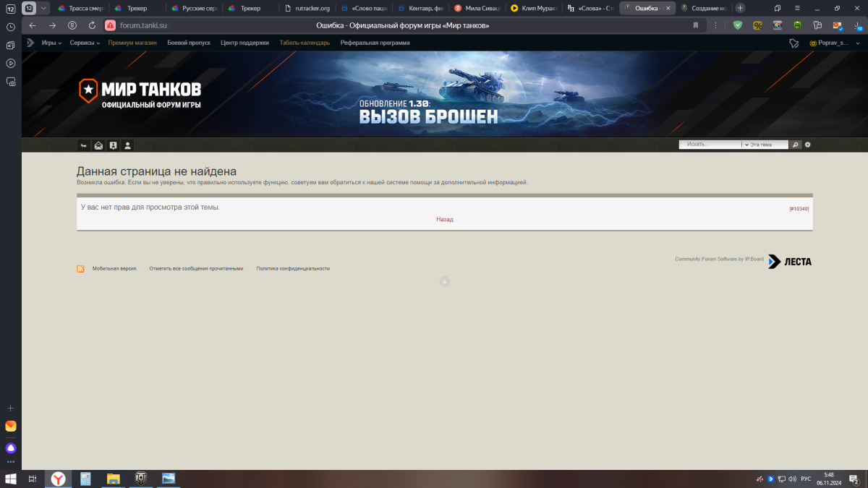
Task: Click the RSS feed icon in footer
Action: pos(80,269)
